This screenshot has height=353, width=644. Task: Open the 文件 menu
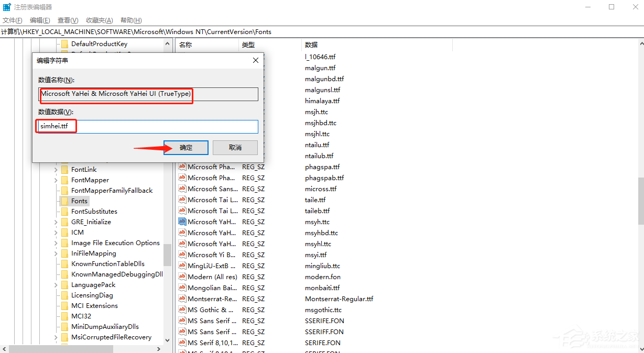tap(12, 20)
